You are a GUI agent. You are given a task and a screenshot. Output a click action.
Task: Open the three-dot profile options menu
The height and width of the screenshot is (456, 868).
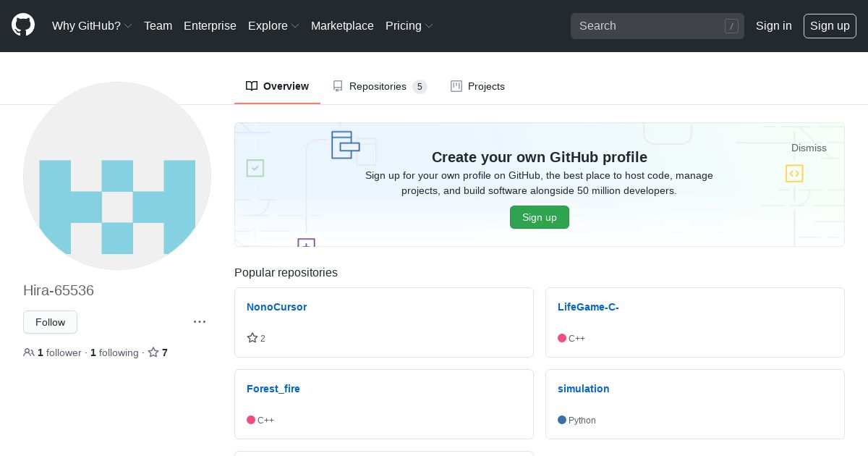click(200, 321)
